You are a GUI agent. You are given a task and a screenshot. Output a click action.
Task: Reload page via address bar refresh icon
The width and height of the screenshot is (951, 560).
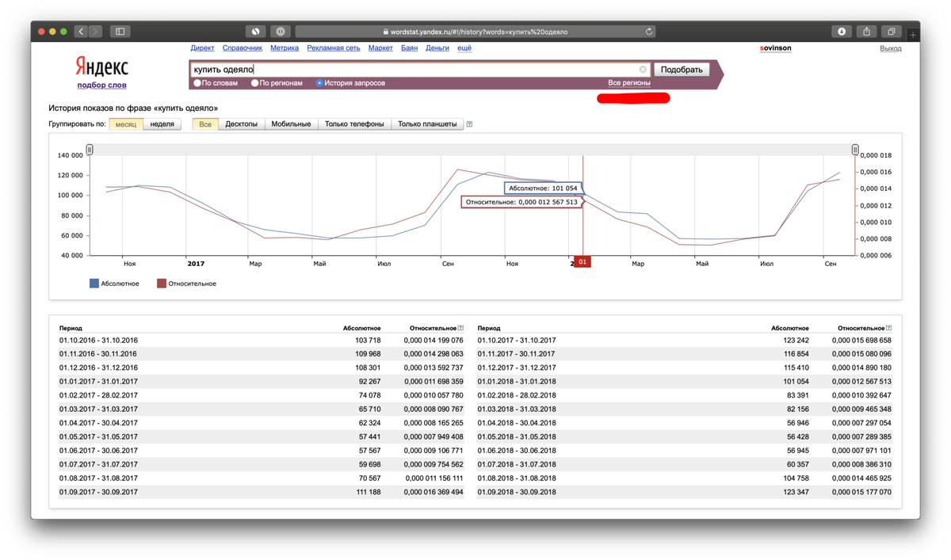coord(649,32)
